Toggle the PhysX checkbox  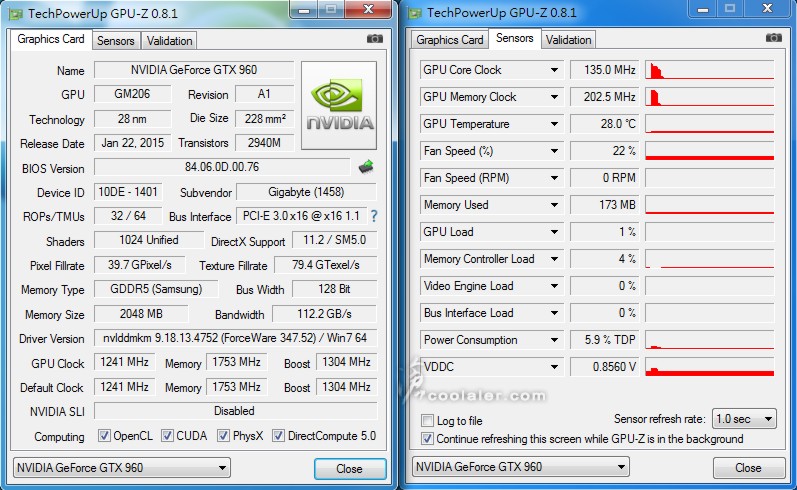click(x=223, y=436)
